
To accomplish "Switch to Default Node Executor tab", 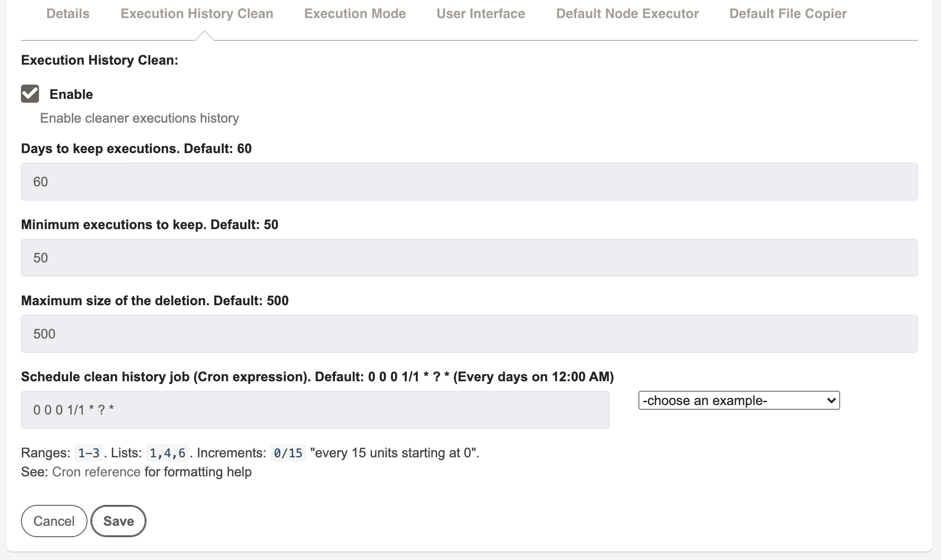I will tap(627, 13).
